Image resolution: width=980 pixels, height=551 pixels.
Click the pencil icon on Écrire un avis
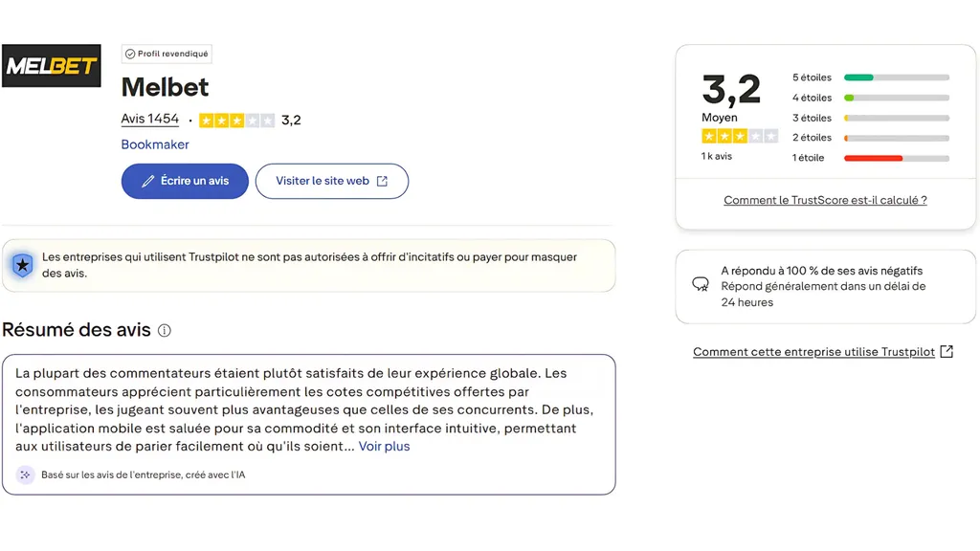(x=147, y=181)
